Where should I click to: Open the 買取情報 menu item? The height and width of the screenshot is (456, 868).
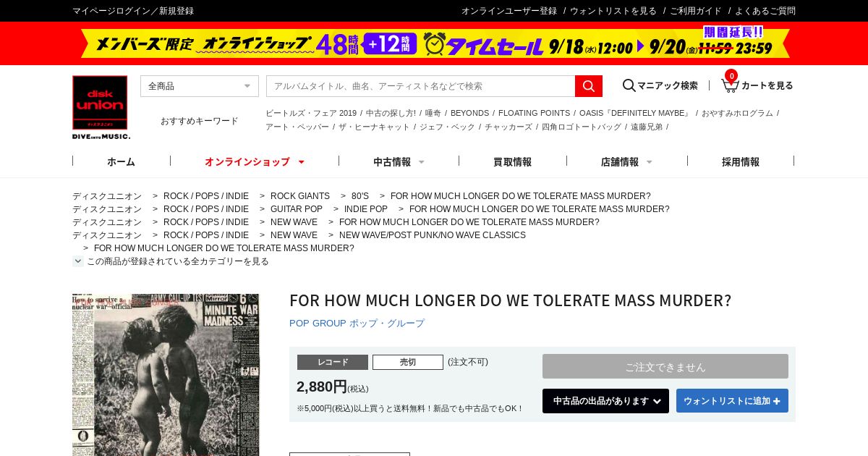pyautogui.click(x=512, y=161)
